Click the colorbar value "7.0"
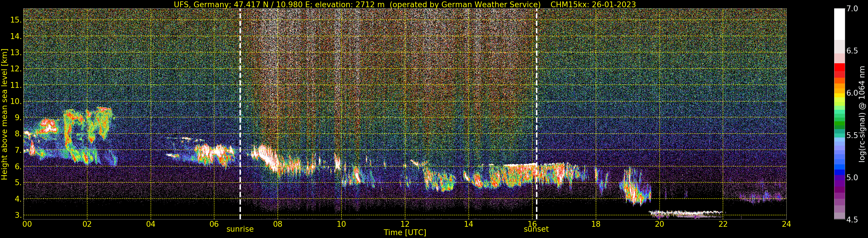Viewport: 868px width, 238px height. coord(852,9)
